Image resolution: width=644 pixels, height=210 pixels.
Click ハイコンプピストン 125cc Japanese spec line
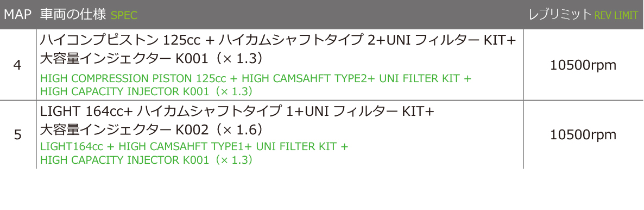(x=277, y=41)
